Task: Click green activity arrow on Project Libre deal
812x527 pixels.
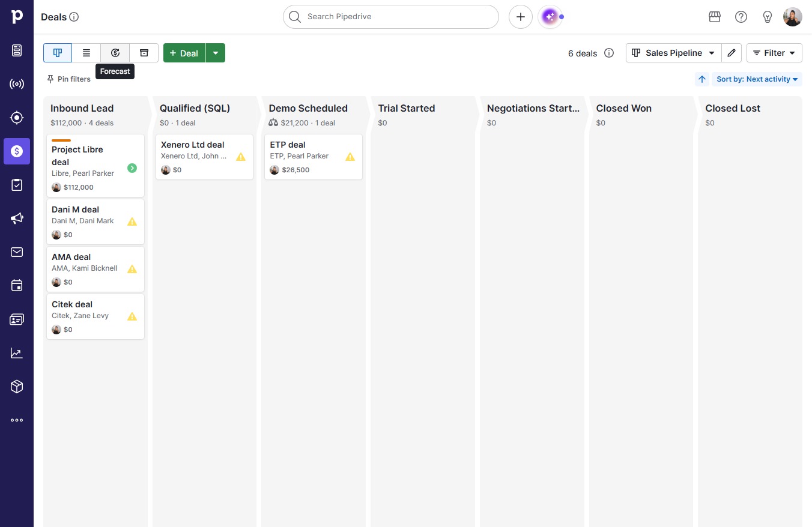Action: pos(132,168)
